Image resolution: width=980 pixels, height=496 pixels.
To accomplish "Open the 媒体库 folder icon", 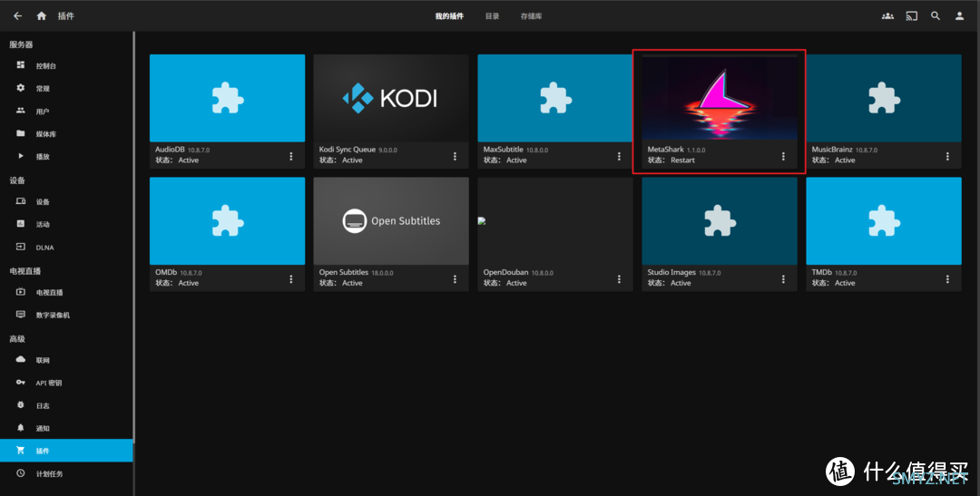I will [21, 133].
